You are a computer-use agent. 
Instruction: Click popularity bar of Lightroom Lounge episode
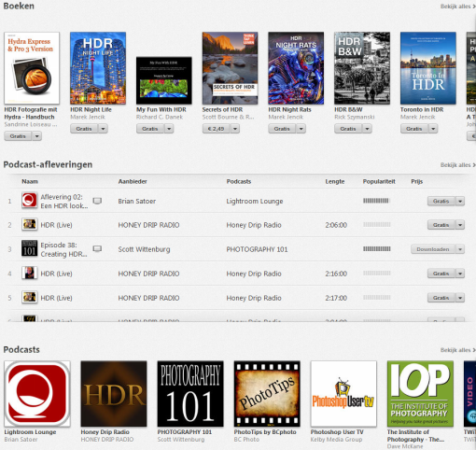pos(376,201)
